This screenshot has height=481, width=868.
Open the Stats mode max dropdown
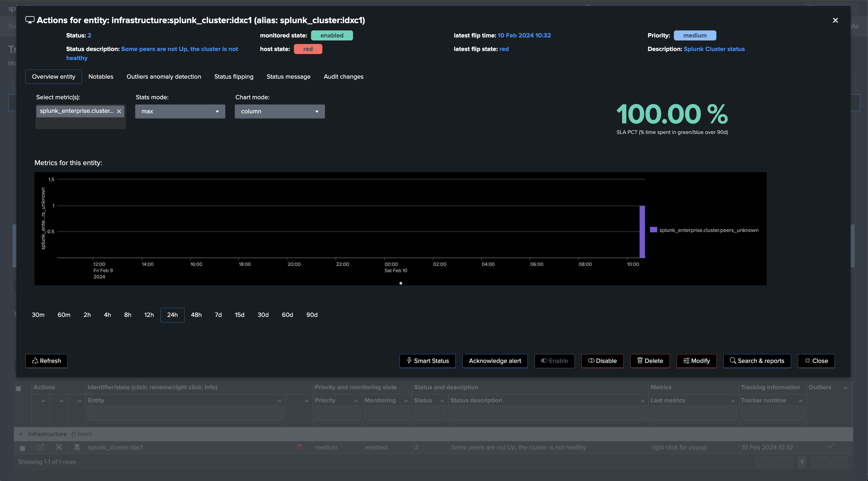point(180,112)
